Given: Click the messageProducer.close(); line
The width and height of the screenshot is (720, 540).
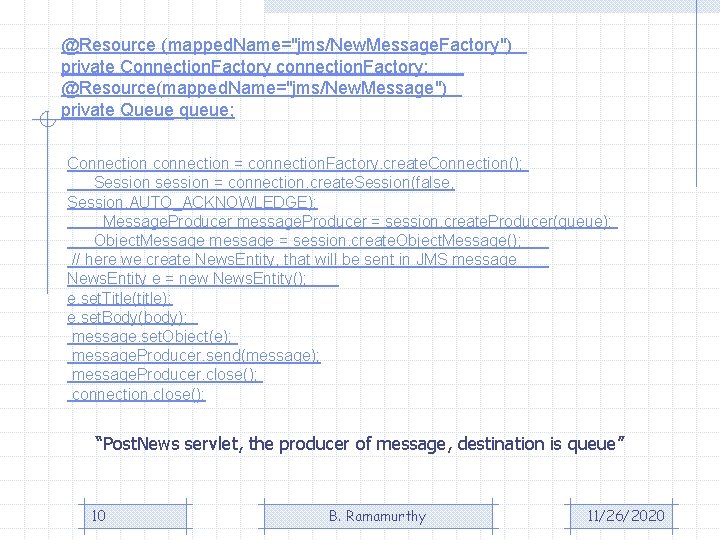Looking at the screenshot, I should [x=165, y=375].
